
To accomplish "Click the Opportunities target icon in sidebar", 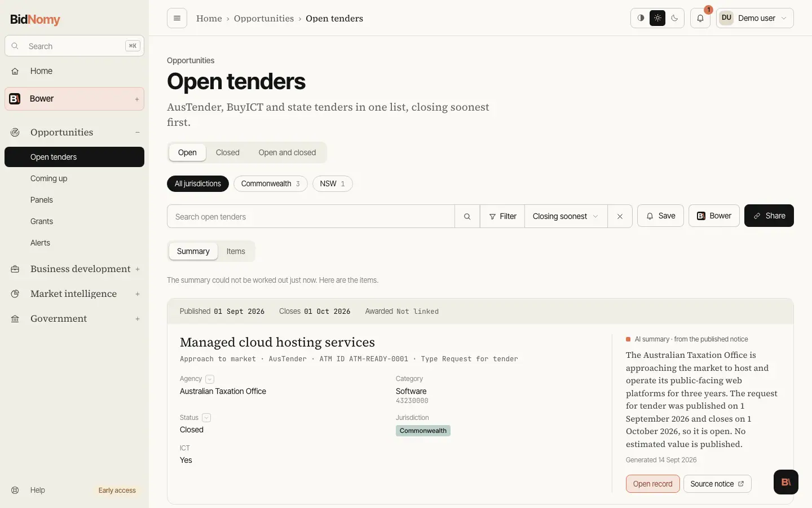I will (x=15, y=132).
